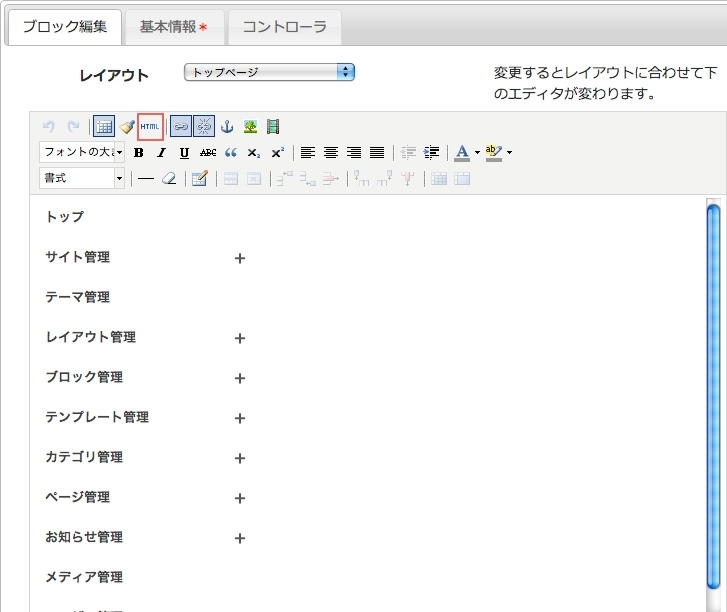Expand the レイアウト管理 plus icon

[x=240, y=338]
